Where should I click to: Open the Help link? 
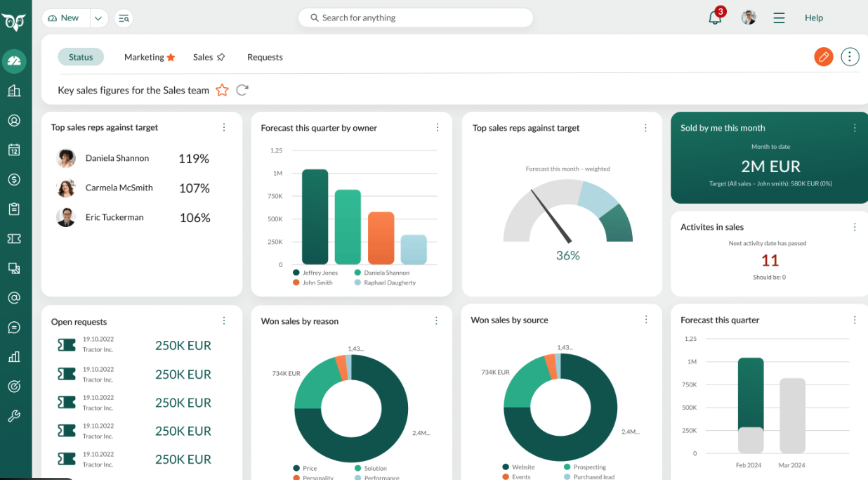(x=813, y=18)
